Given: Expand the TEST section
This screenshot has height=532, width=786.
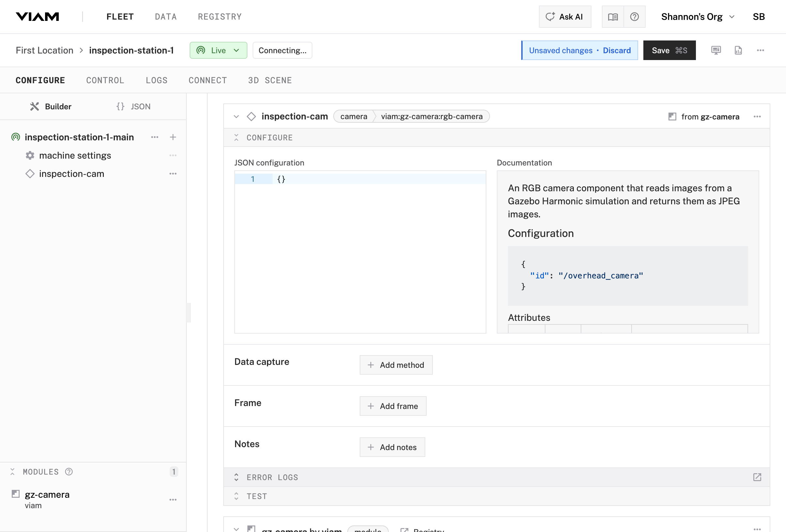Looking at the screenshot, I should click(x=257, y=496).
